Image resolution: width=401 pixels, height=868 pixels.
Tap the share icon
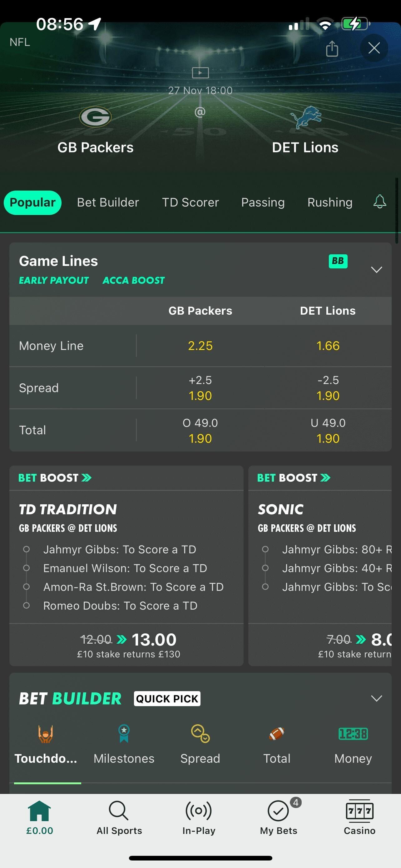(x=332, y=48)
